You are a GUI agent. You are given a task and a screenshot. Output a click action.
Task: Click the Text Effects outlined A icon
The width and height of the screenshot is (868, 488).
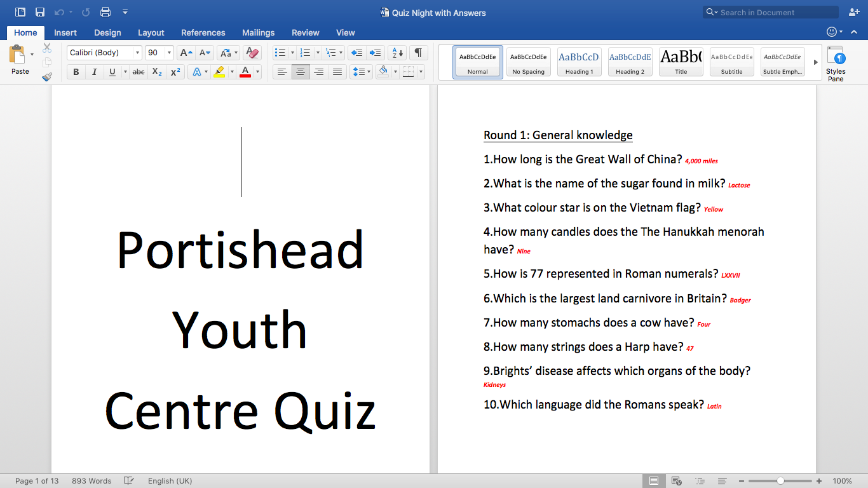point(197,72)
